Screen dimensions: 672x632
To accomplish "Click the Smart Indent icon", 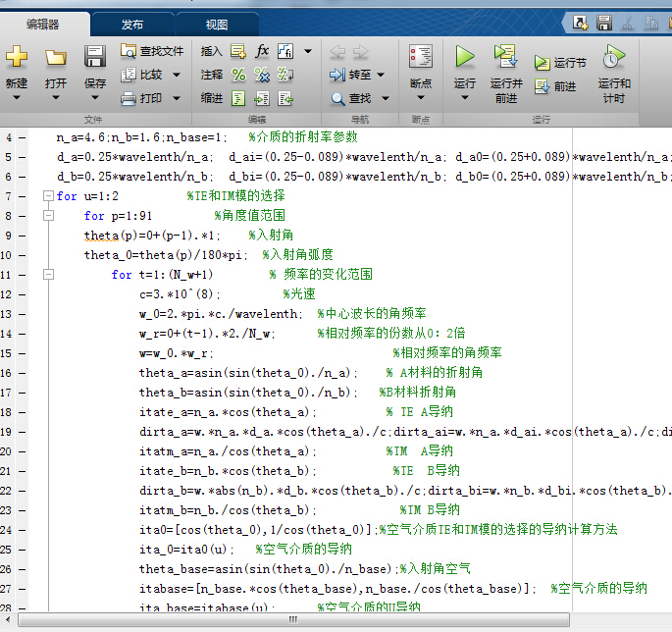I will click(x=238, y=98).
